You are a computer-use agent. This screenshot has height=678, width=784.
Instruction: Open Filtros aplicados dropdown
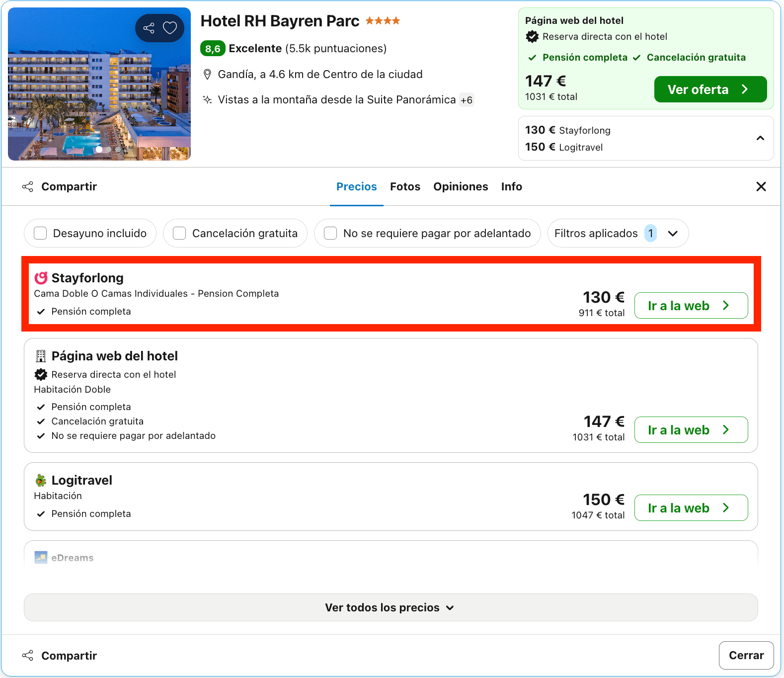point(618,233)
